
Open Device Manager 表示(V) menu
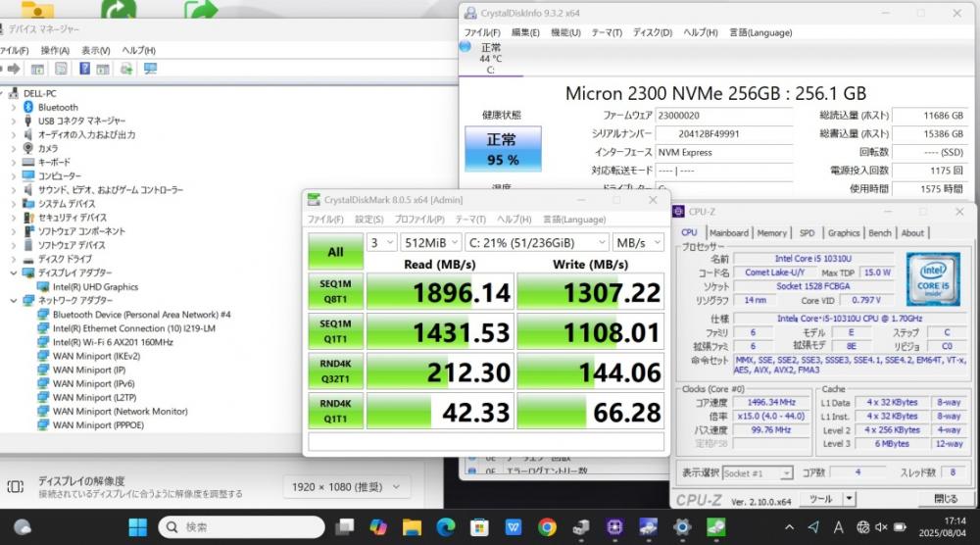coord(96,51)
